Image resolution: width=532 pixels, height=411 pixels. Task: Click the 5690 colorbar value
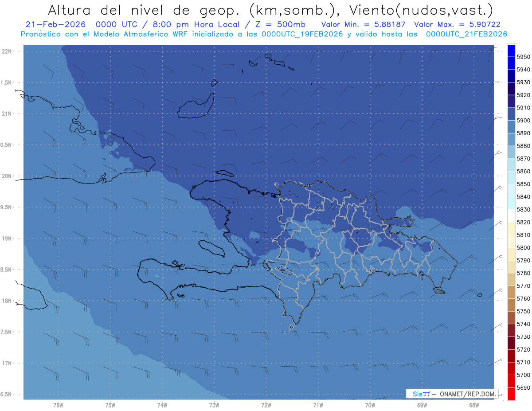click(523, 388)
